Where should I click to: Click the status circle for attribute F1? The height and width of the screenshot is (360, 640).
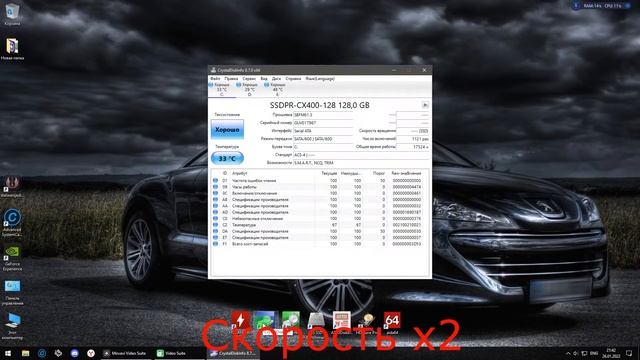pyautogui.click(x=216, y=244)
